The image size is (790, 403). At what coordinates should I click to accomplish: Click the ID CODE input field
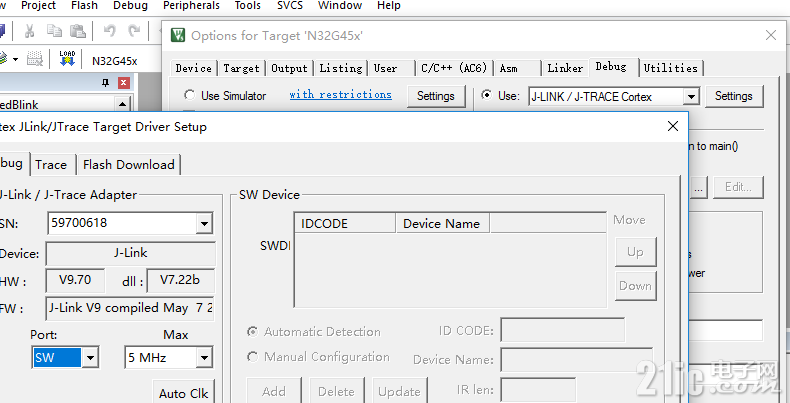coord(562,330)
